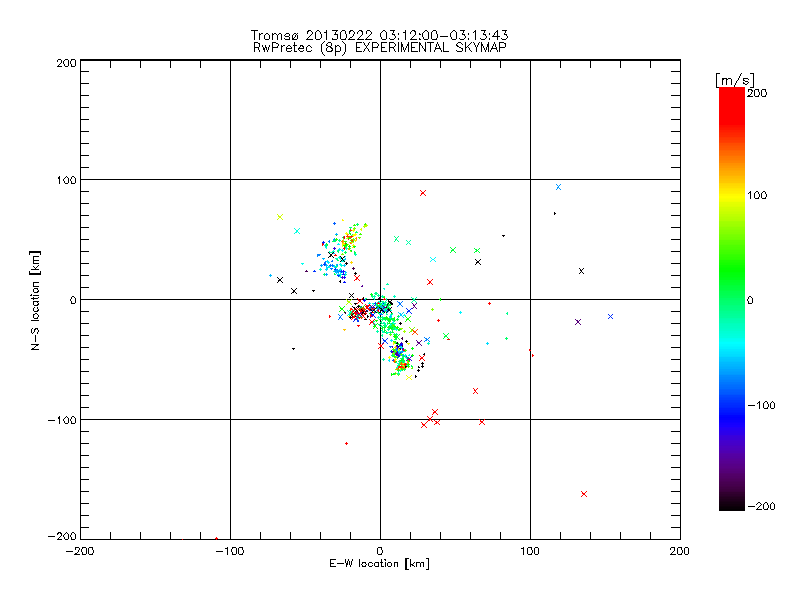This screenshot has height=600, width=800.
Task: Pick the green zero region of the colorbar
Action: point(732,299)
